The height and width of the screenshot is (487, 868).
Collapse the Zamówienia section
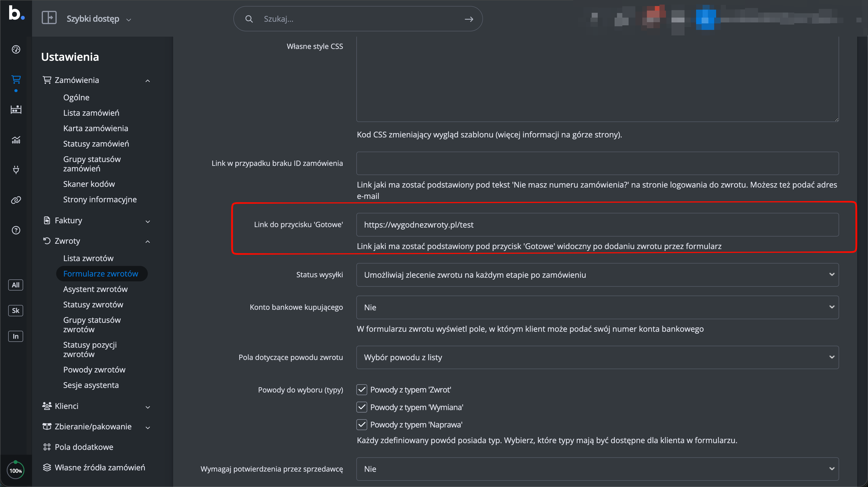point(96,80)
